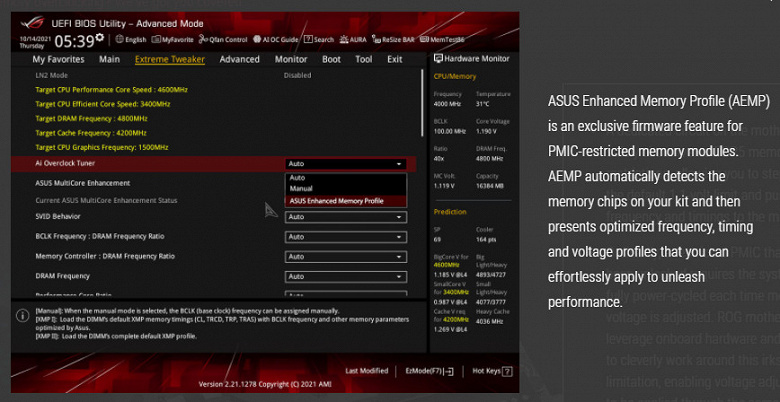Click DRAM Freq. 4800 MHz reading
This screenshot has width=780, height=402.
click(490, 154)
